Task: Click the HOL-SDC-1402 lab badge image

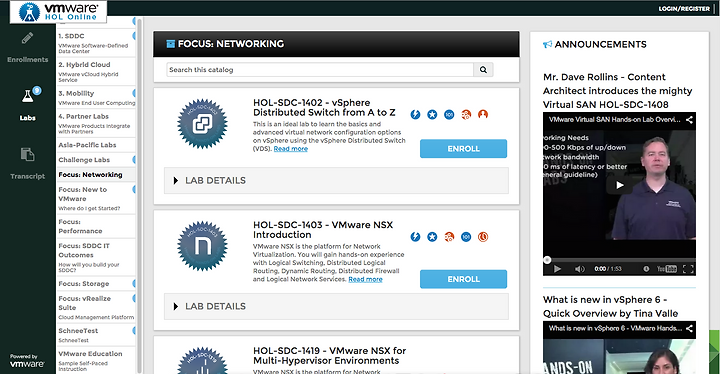Action: click(x=202, y=124)
